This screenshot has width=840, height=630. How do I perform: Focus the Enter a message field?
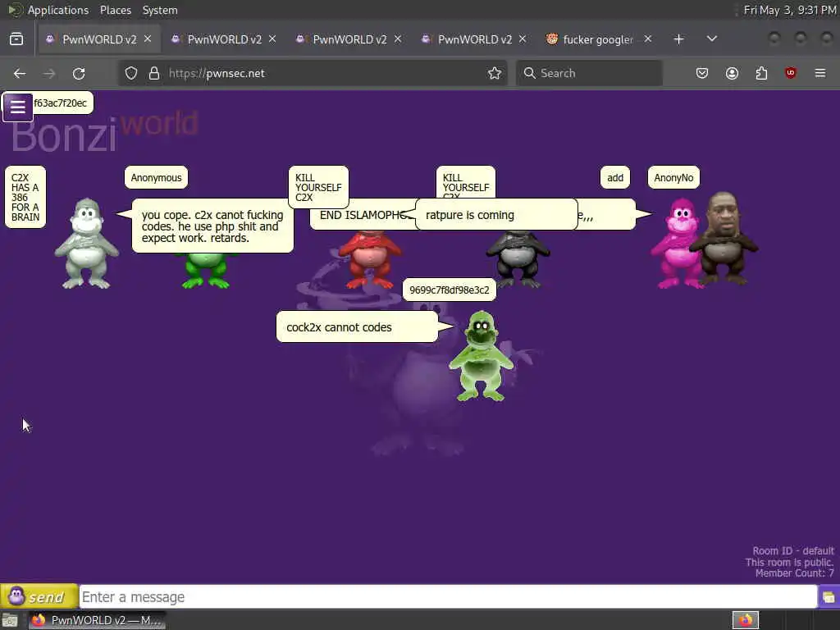tap(448, 597)
